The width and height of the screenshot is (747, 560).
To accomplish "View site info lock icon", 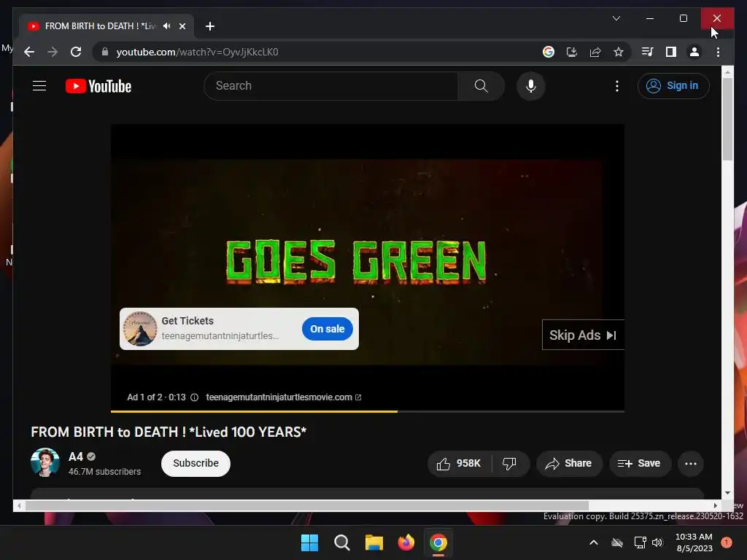I will (105, 52).
